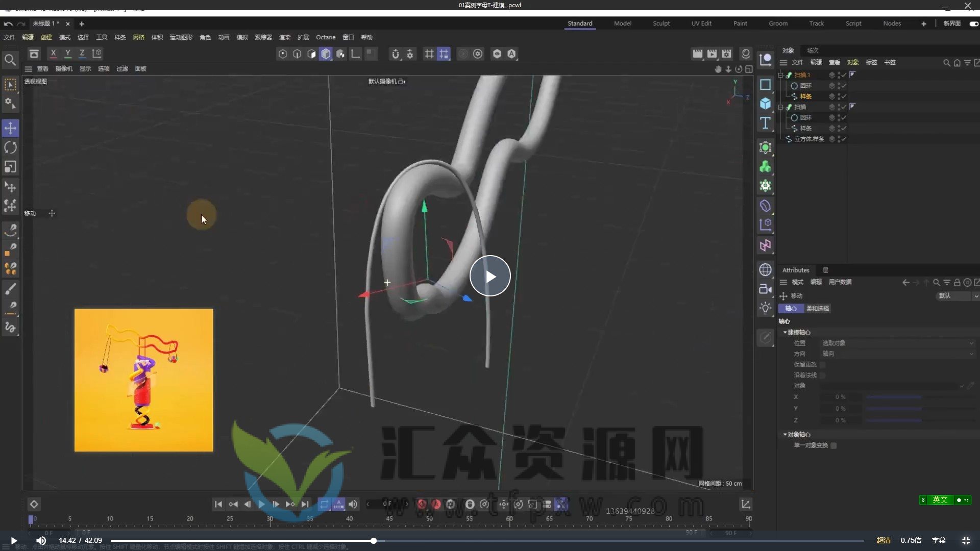Click the Undo arrow icon
This screenshot has width=980, height=551.
(x=7, y=23)
